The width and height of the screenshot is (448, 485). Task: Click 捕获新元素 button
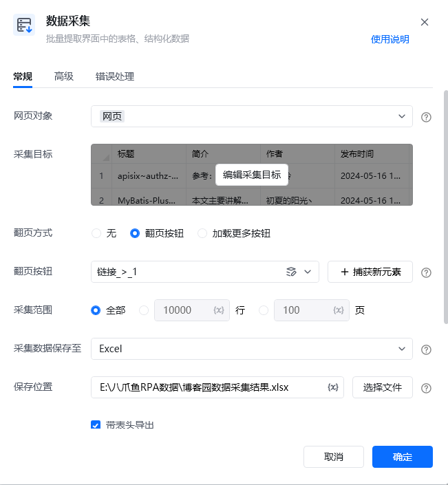click(370, 272)
